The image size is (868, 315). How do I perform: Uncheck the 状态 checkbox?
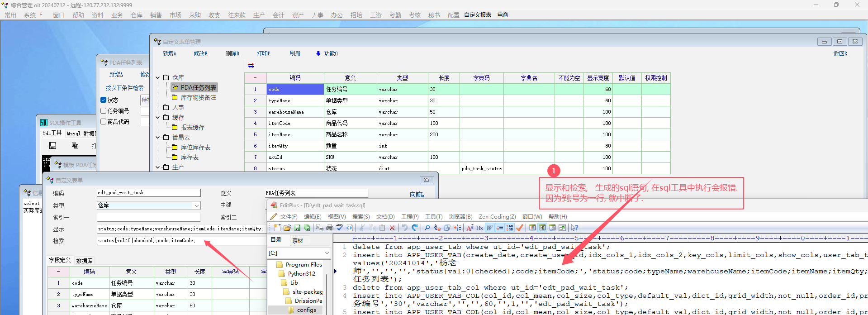(x=104, y=100)
